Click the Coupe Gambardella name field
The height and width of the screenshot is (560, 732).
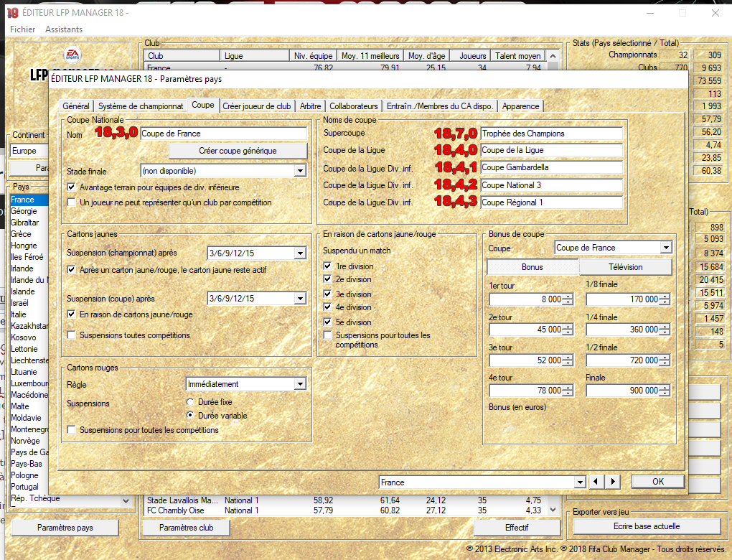552,167
